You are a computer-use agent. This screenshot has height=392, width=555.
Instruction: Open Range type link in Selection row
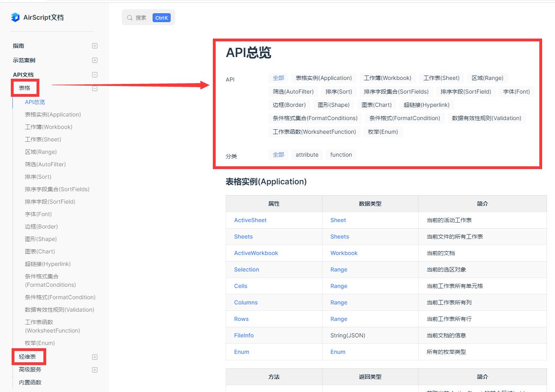[x=339, y=269]
